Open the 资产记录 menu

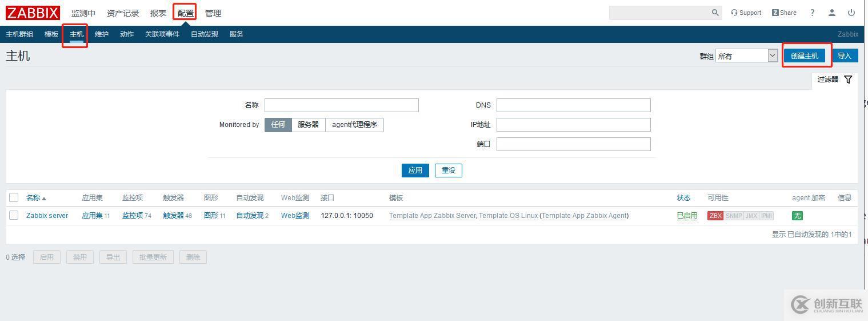click(123, 13)
